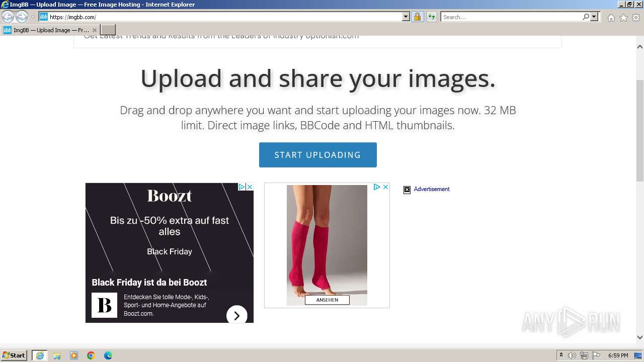This screenshot has height=362, width=644.
Task: Click the volume speaker tray icon
Action: coord(572,355)
